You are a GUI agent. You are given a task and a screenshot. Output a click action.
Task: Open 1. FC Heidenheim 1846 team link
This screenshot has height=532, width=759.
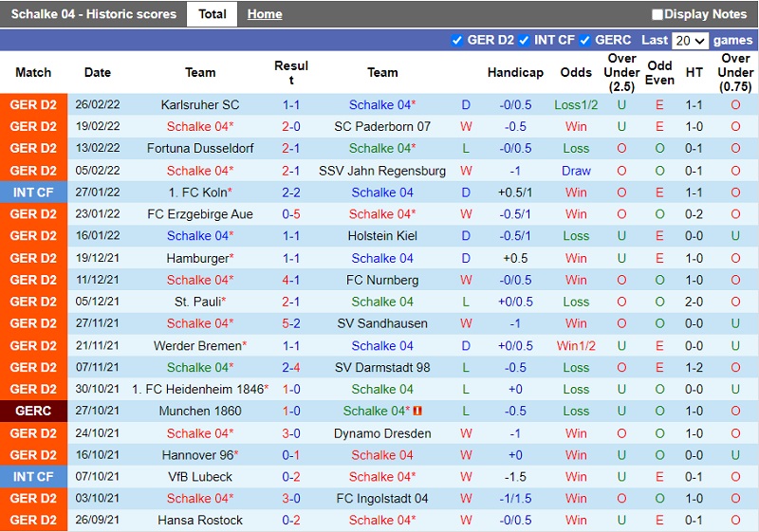[200, 390]
